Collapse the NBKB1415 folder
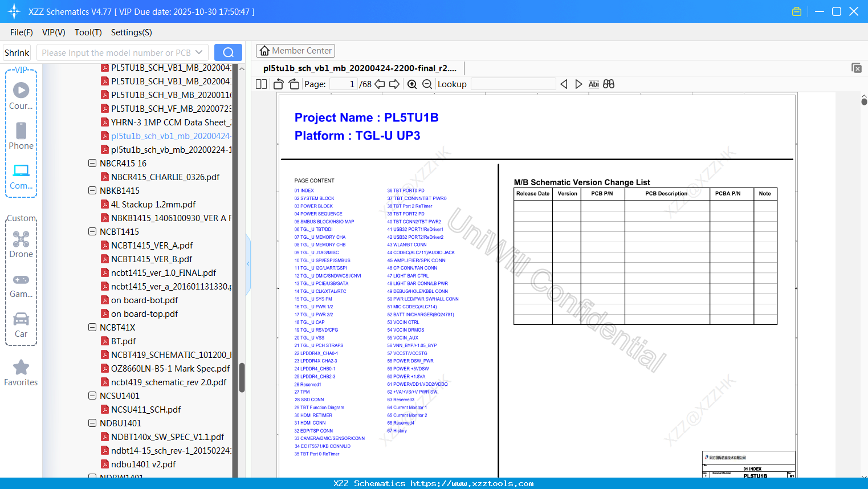Viewport: 868px width, 489px height. pos(92,190)
